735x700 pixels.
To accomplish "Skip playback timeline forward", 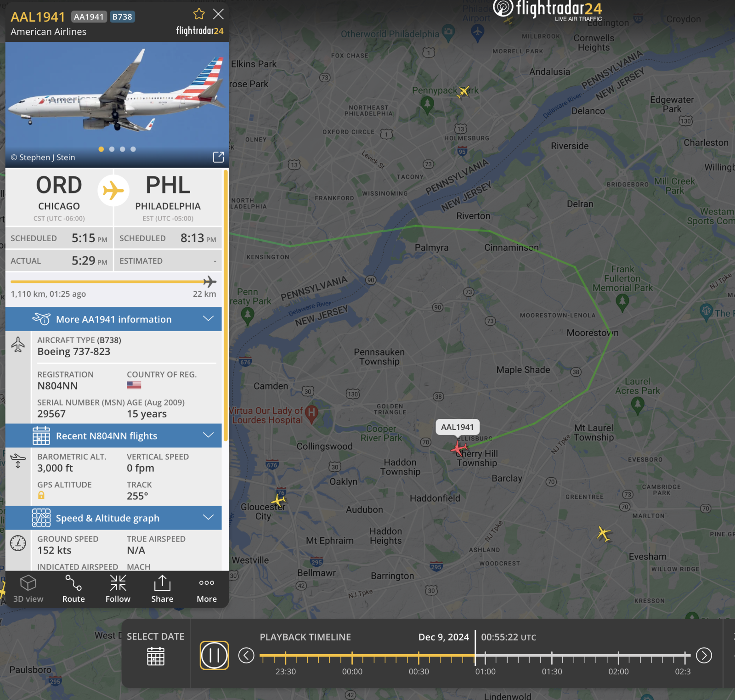I will [x=704, y=655].
